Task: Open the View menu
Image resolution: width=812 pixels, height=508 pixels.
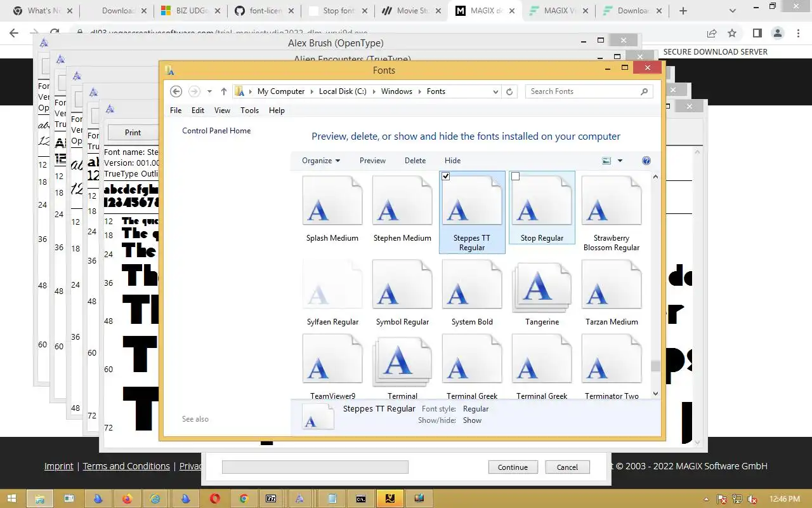Action: (222, 110)
